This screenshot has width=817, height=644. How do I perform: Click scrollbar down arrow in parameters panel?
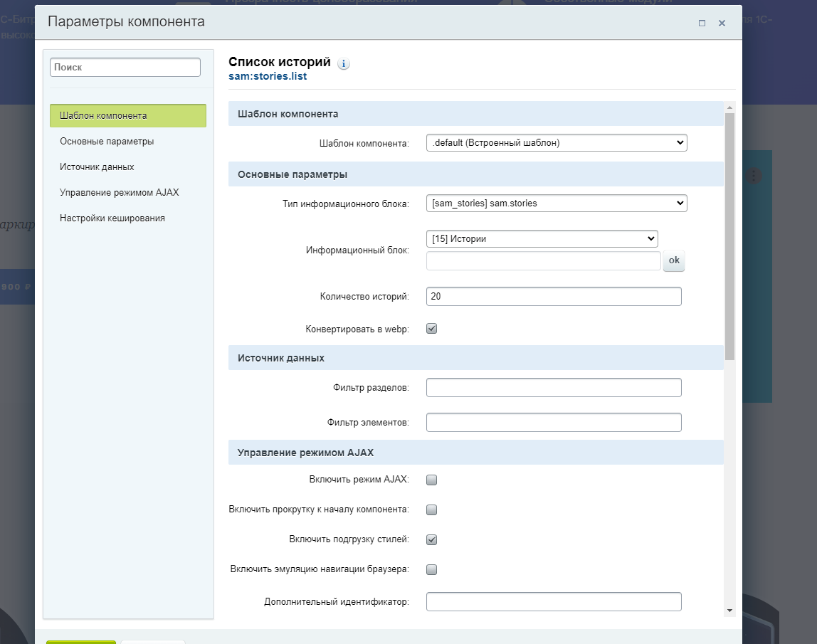729,611
